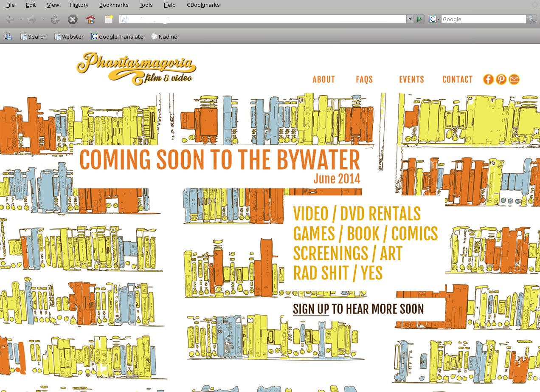Viewport: 540px width, 392px height.
Task: Click the GAMES / BOOK / COMICS text
Action: pos(366,234)
